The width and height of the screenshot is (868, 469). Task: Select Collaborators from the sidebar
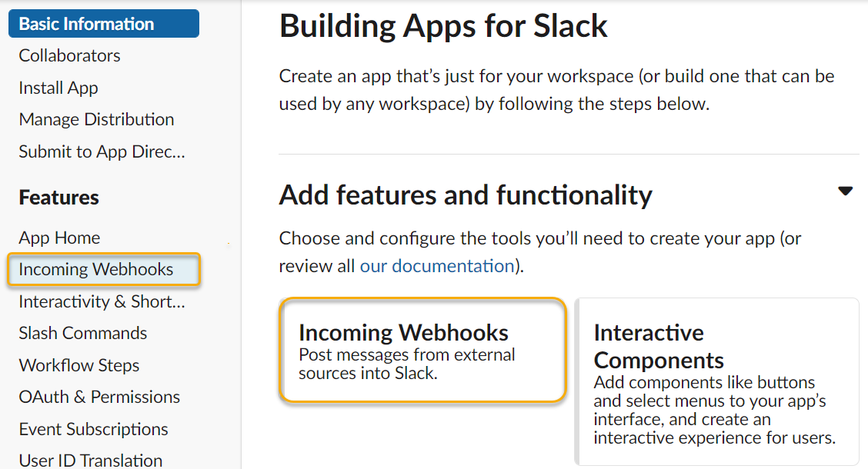69,55
